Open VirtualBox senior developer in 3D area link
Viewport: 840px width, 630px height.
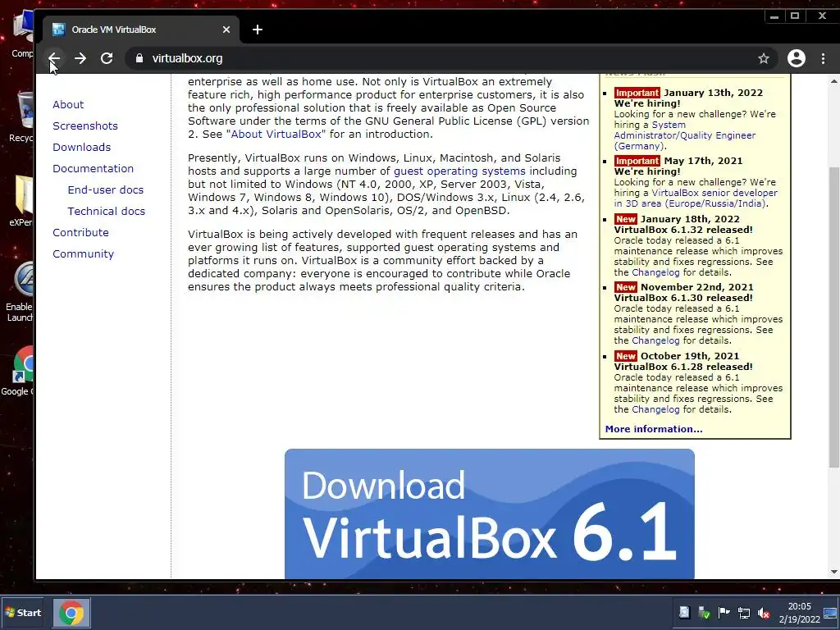(696, 199)
